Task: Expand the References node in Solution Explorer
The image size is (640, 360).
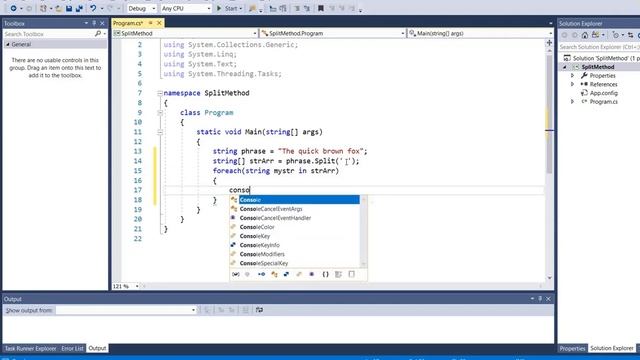Action: [x=572, y=84]
